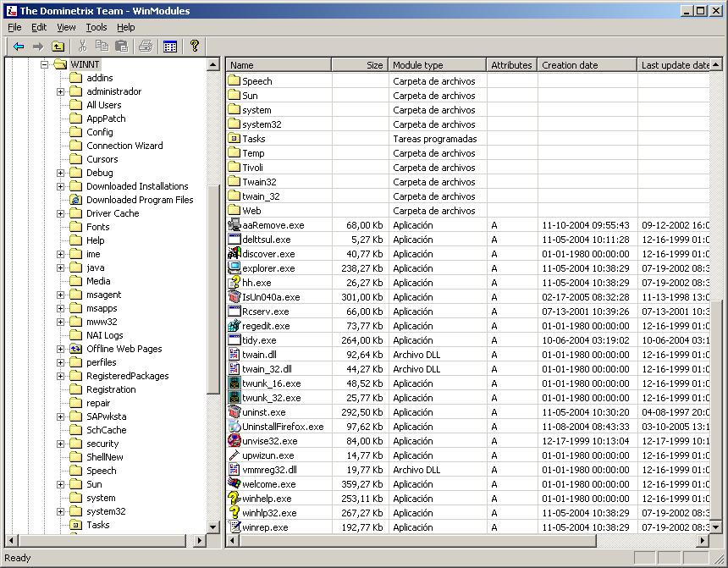This screenshot has height=568, width=728.
Task: Click the view mode grid toolbar icon
Action: pyautogui.click(x=170, y=47)
